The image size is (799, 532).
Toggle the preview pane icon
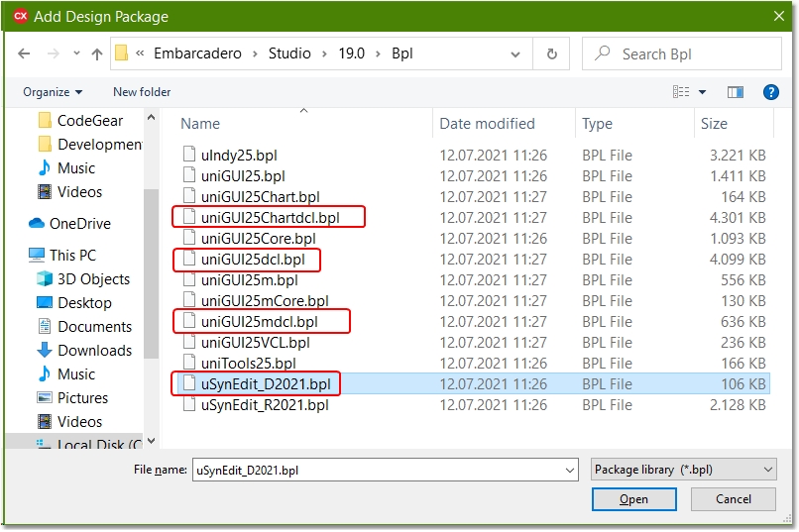[735, 92]
